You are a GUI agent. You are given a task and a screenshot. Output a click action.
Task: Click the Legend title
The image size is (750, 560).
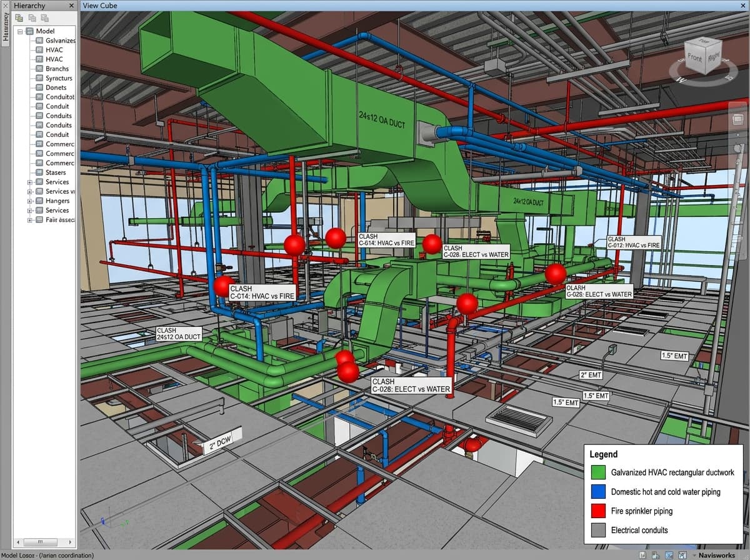[604, 454]
